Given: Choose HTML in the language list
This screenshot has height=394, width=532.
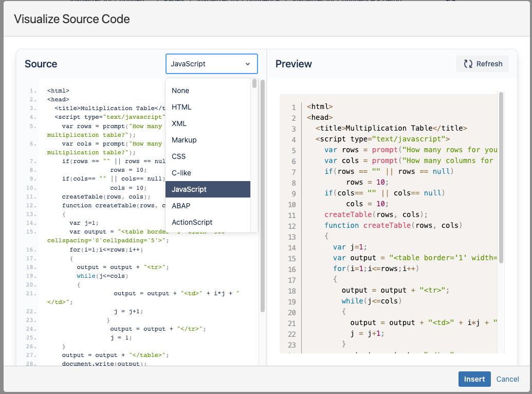Looking at the screenshot, I should click(x=181, y=107).
